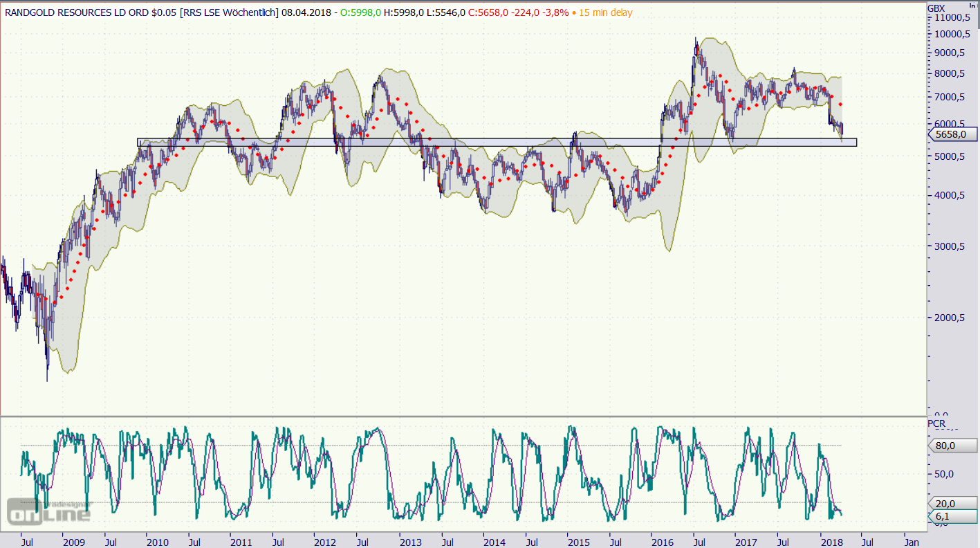Click the 2015 label on the time axis
Viewport: 980px width, 548px height.
[x=579, y=542]
